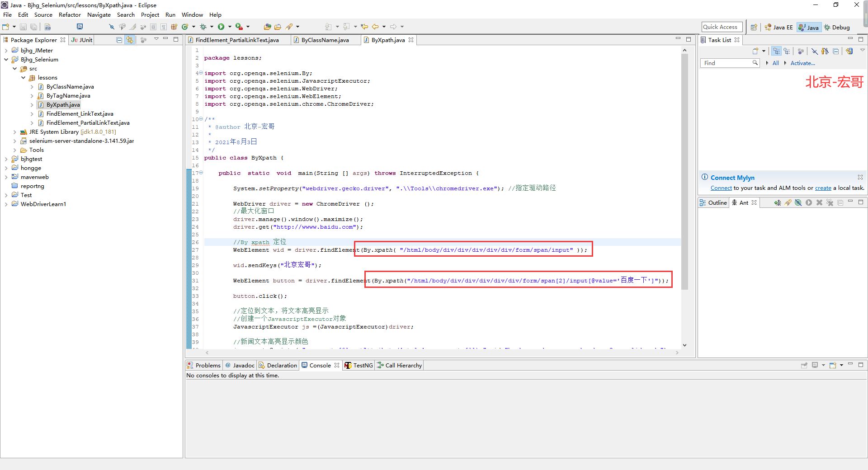Toggle Hide Completed Tasks in Task List
Screen dimensions: 868x470
pos(815,51)
